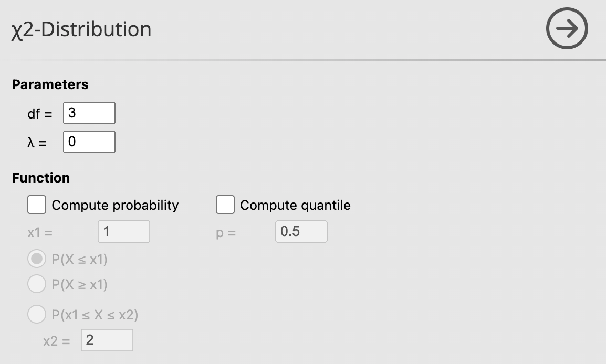Click the Function section heading
Viewport: 606px width, 364px height.
pos(41,178)
